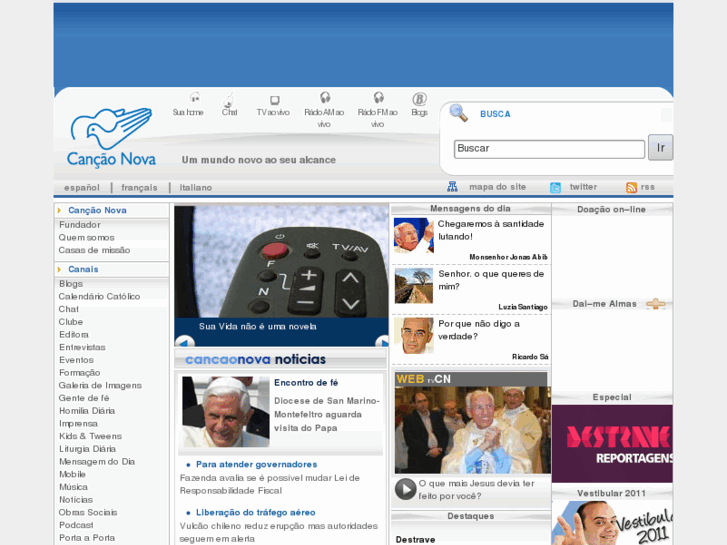Click the Vestibular 2011 banner image
727x545 pixels.
coord(612,523)
